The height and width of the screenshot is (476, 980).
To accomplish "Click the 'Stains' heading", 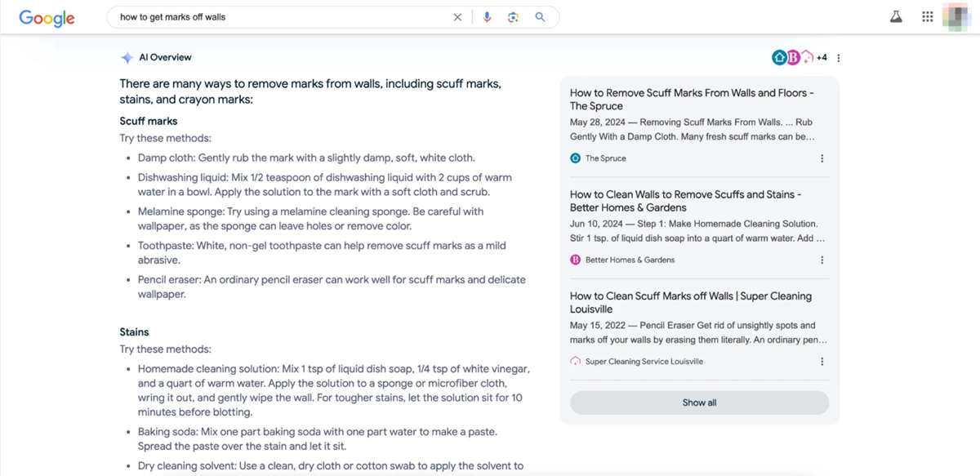I will (x=135, y=332).
